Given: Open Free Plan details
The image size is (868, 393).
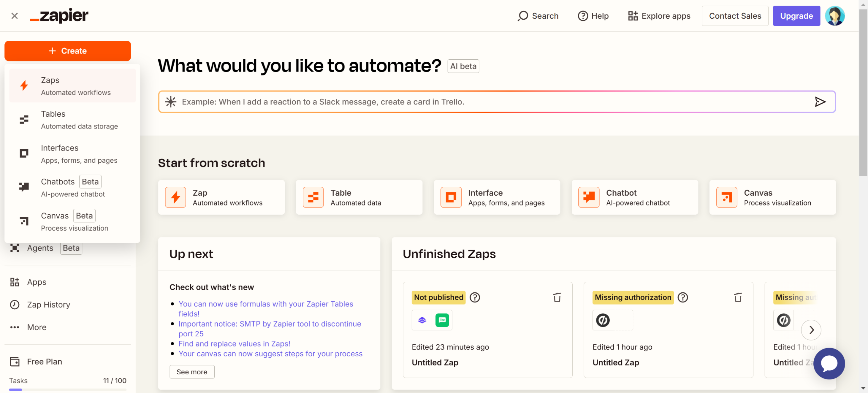Looking at the screenshot, I should (36, 362).
